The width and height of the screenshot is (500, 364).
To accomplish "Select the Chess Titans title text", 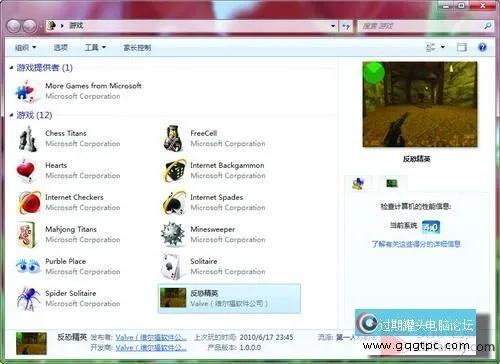I will click(66, 133).
